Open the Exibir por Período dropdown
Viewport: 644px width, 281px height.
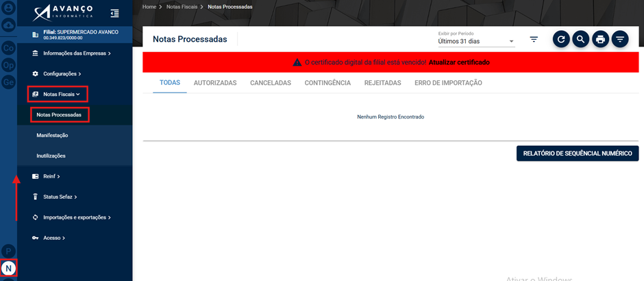click(476, 41)
